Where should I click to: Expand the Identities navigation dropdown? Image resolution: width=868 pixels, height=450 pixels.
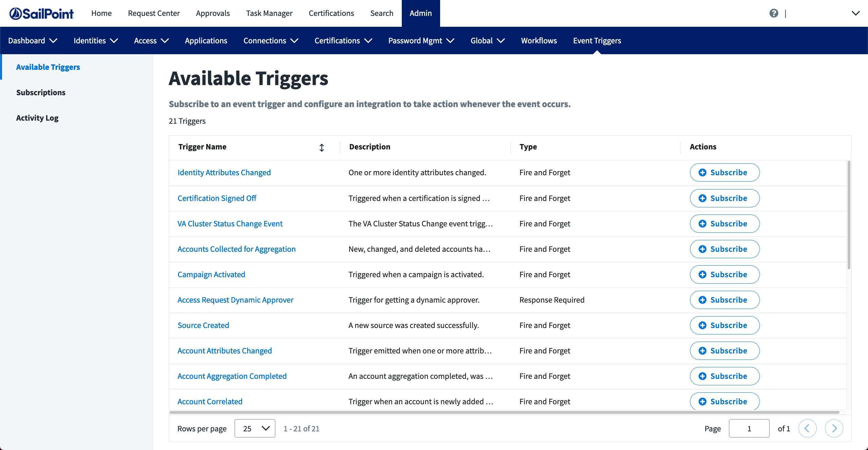coord(95,40)
